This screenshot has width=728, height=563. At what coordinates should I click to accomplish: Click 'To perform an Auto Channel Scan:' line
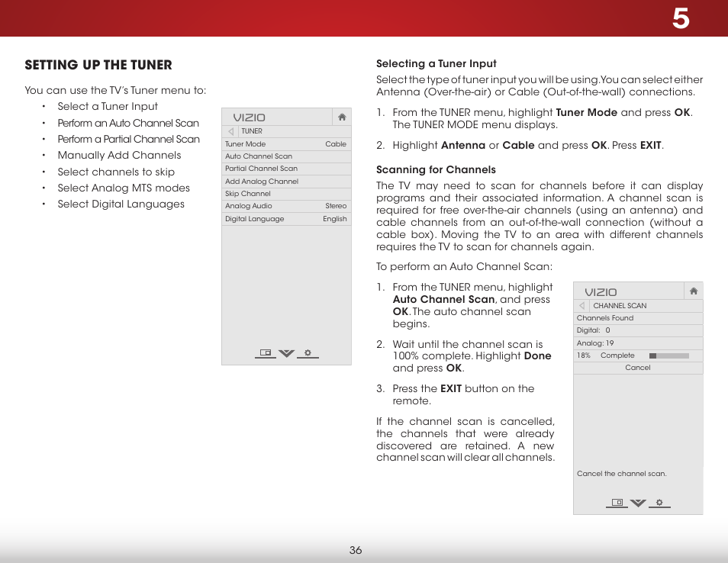point(464,266)
